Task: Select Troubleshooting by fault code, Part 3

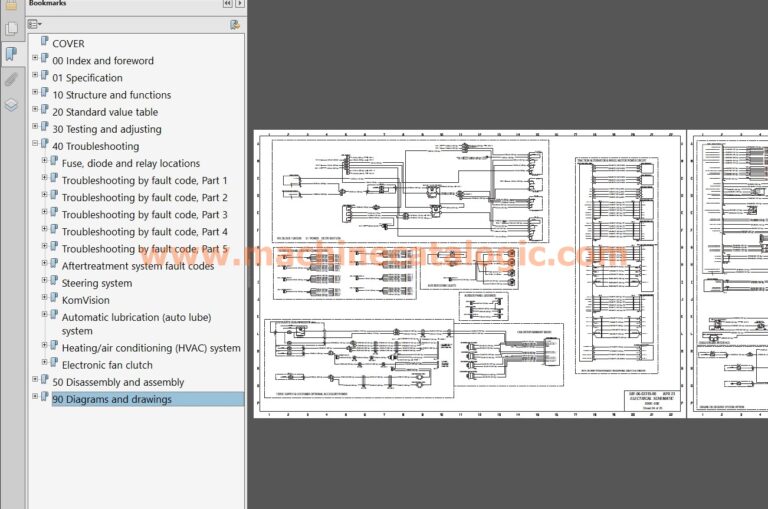Action: coord(144,214)
